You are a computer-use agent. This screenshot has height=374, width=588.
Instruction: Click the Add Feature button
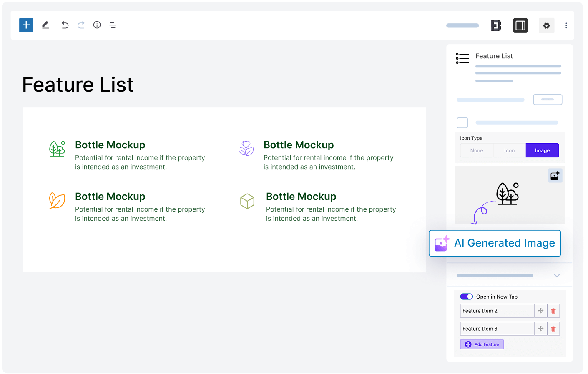point(482,344)
